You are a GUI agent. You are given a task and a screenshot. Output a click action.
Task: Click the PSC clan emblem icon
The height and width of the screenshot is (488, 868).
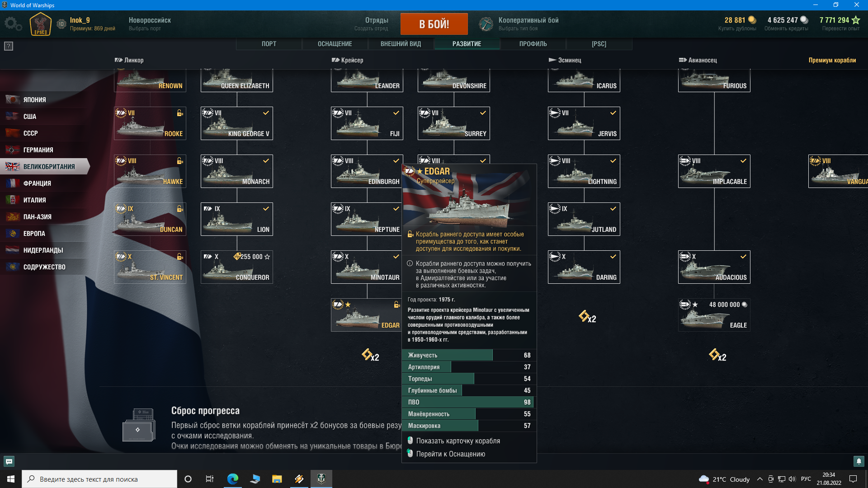coord(40,24)
